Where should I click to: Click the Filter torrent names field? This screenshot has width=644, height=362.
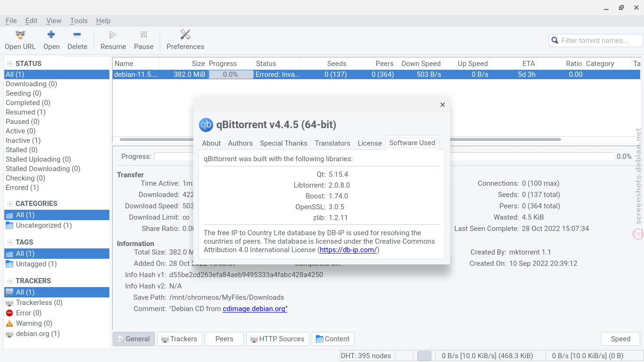pyautogui.click(x=595, y=41)
